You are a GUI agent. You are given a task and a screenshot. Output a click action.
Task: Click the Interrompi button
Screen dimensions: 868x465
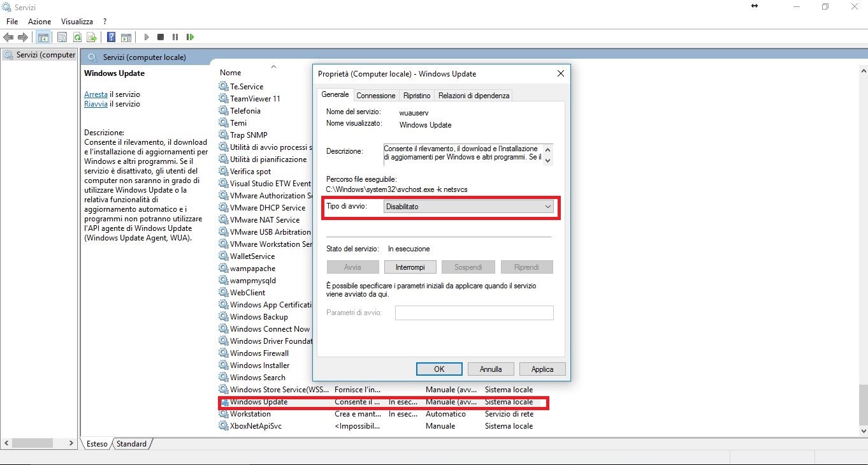(409, 267)
